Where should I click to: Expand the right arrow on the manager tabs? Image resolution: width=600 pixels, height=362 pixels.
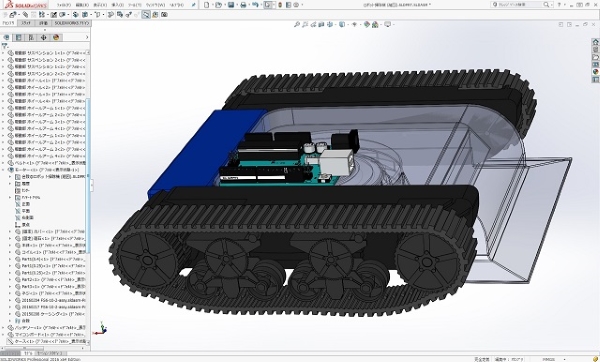tap(87, 37)
